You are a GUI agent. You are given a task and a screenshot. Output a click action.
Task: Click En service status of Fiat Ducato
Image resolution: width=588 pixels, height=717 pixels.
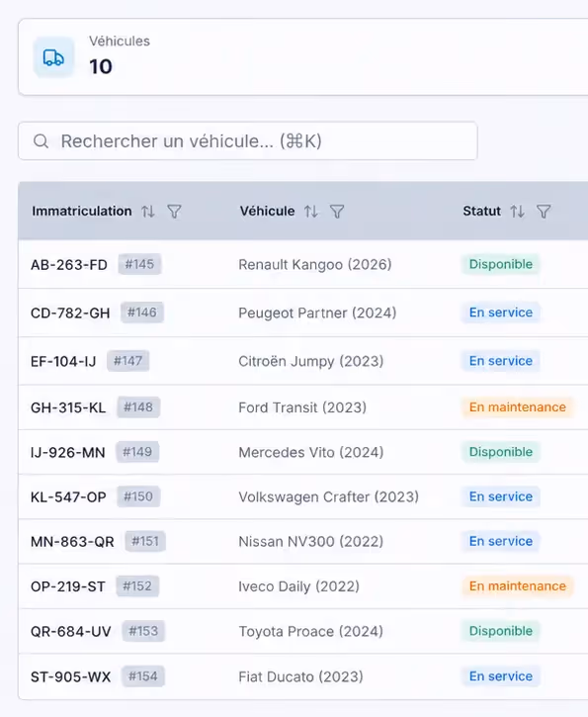coord(501,676)
